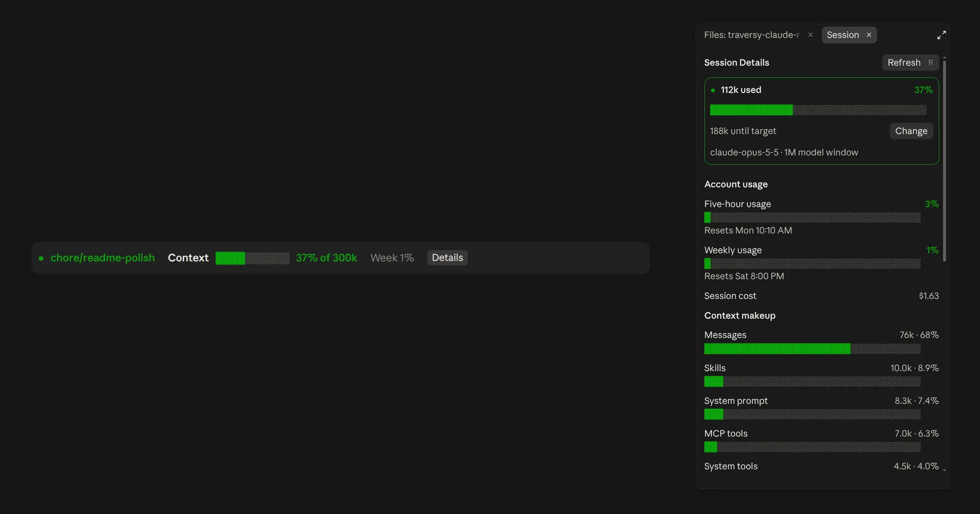
Task: Click the Messages context makeup bar
Action: click(x=812, y=349)
